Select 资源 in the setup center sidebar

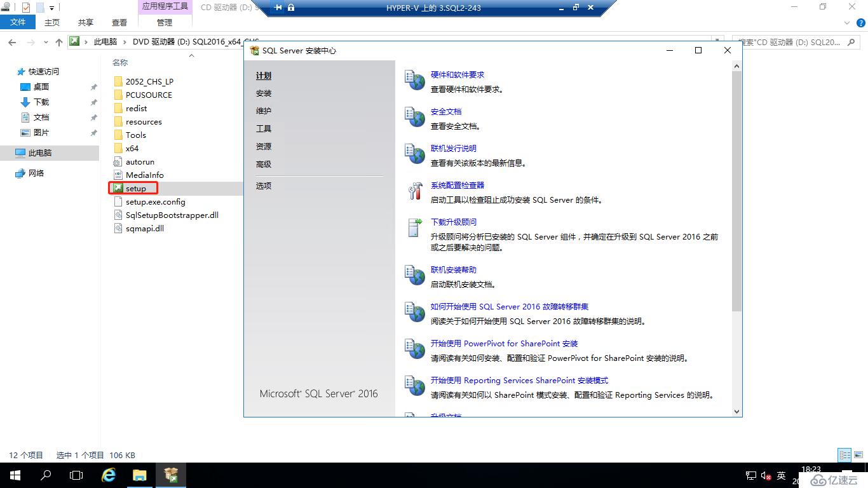[264, 147]
